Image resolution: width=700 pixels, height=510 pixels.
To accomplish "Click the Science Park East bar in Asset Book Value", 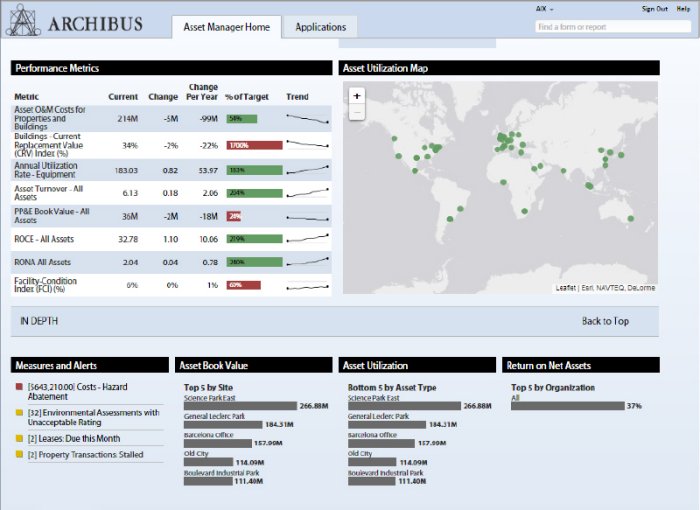I will point(240,406).
